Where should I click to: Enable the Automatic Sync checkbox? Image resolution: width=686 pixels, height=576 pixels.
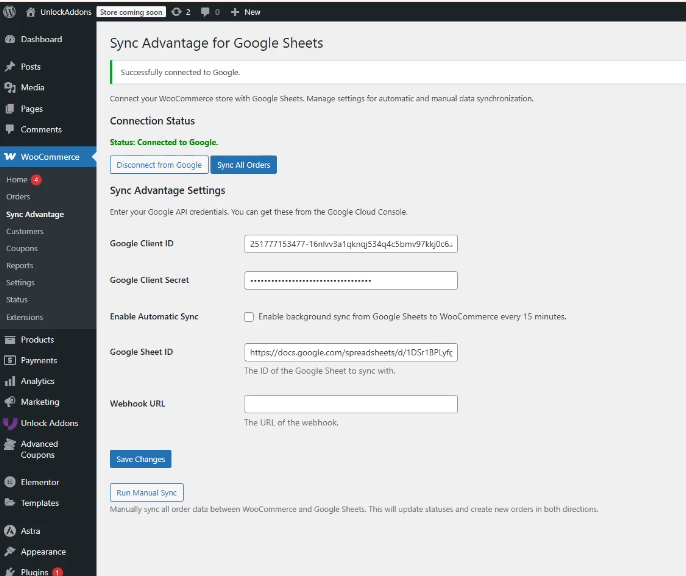tap(249, 317)
